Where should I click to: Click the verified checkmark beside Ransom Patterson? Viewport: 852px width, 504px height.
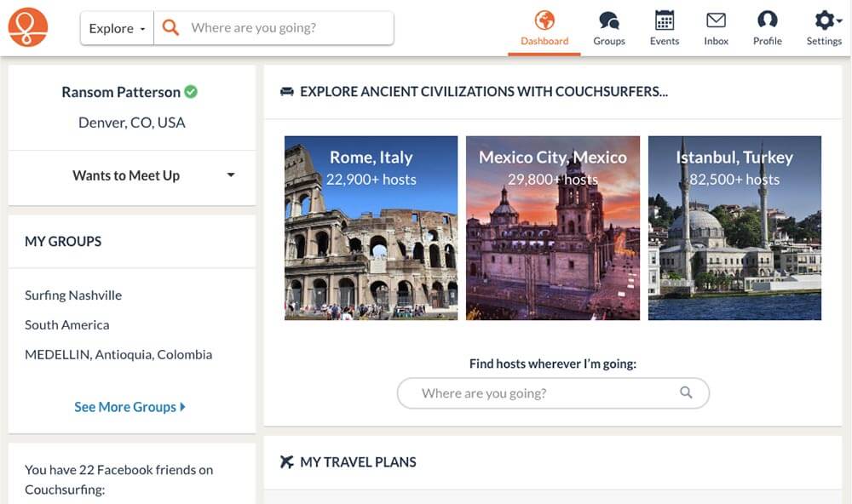click(x=191, y=92)
